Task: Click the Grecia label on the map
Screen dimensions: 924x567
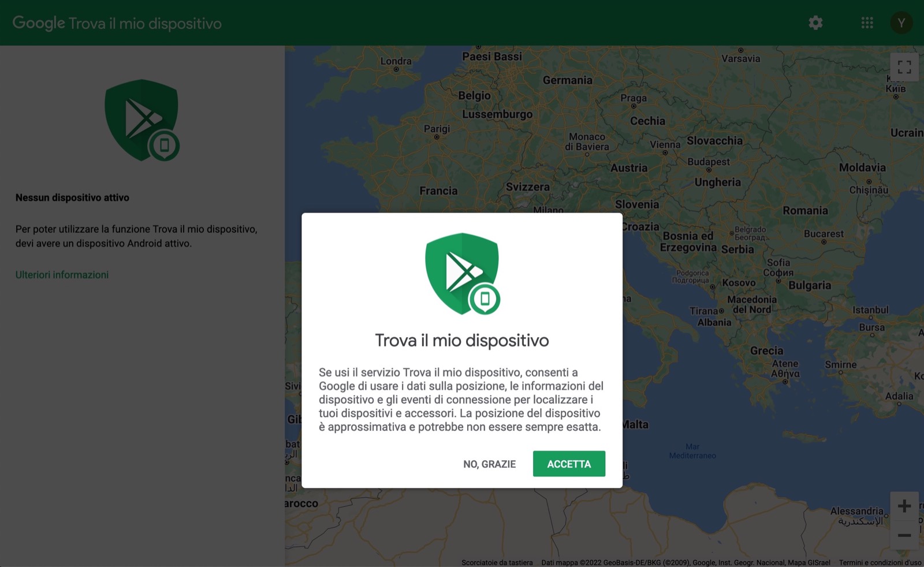Action: click(x=767, y=351)
